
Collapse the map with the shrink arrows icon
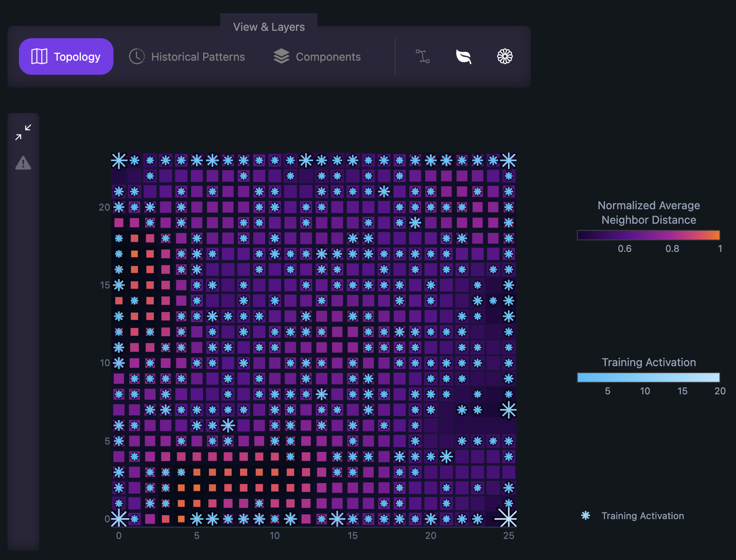point(23,132)
